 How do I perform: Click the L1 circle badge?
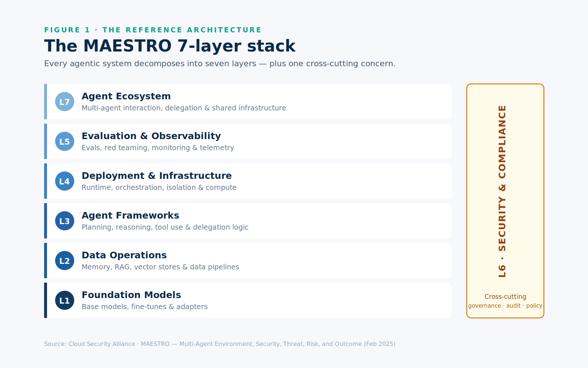coord(65,300)
